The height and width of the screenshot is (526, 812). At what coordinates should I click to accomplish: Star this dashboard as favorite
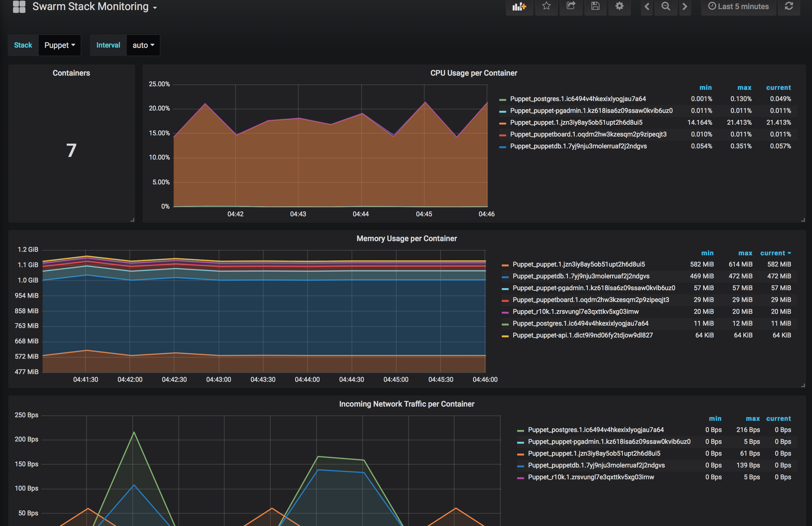[546, 6]
